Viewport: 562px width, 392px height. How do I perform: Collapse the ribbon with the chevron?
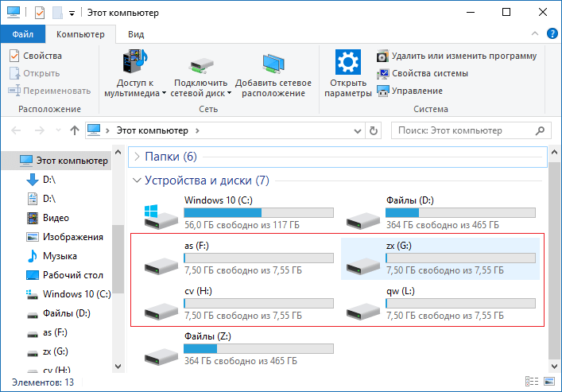[535, 33]
